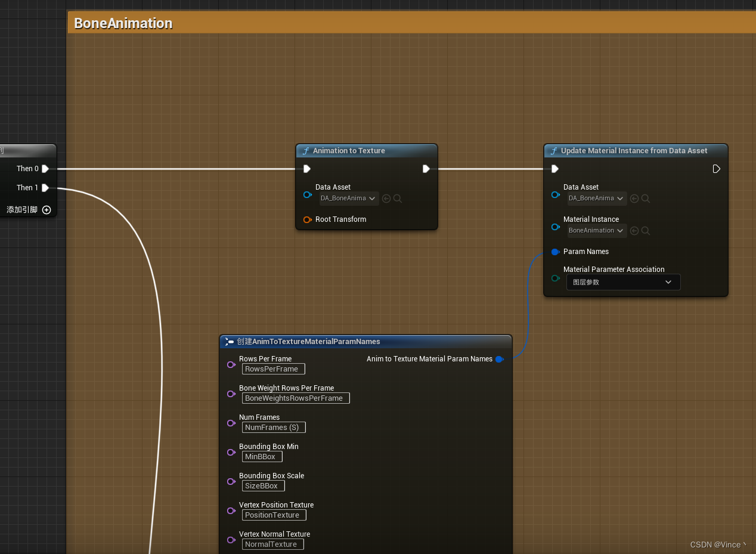The width and height of the screenshot is (756, 554).
Task: Edit the MinBBox name field
Action: [262, 457]
